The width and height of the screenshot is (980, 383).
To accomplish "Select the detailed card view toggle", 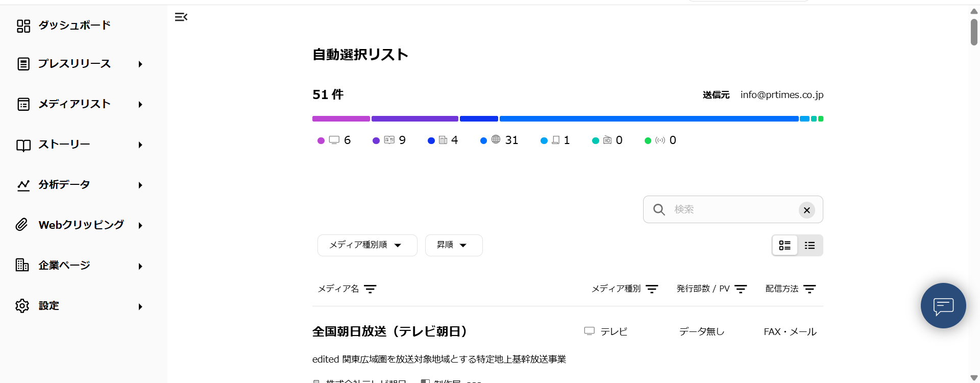I will pyautogui.click(x=785, y=245).
